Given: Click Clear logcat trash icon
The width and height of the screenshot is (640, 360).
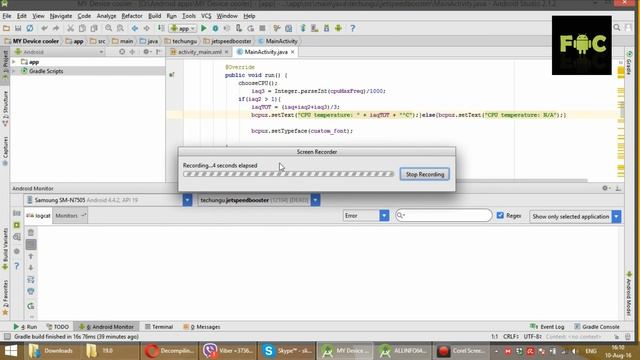Looking at the screenshot, I should click(31, 233).
